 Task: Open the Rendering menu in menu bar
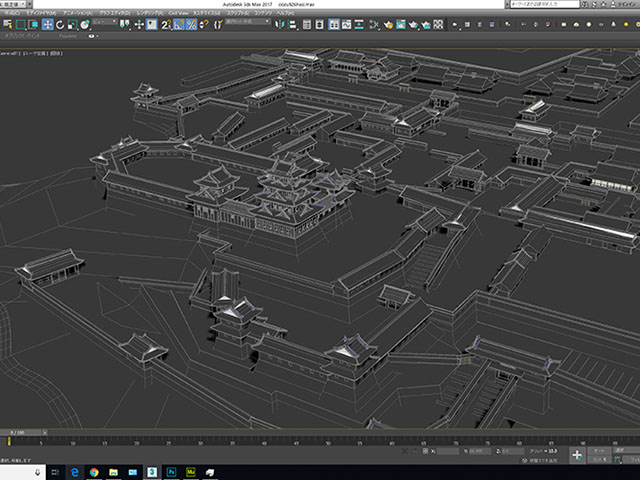click(x=150, y=14)
